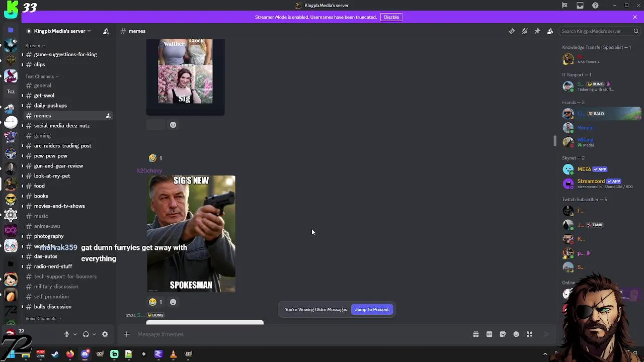644x362 pixels.
Task: Click create invite icon on memes channel
Action: [x=108, y=116]
